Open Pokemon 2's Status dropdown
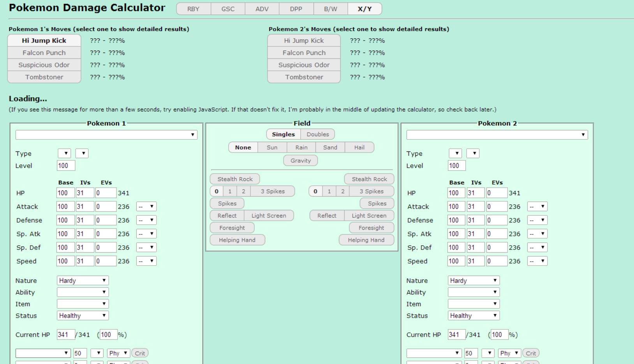 click(x=474, y=316)
